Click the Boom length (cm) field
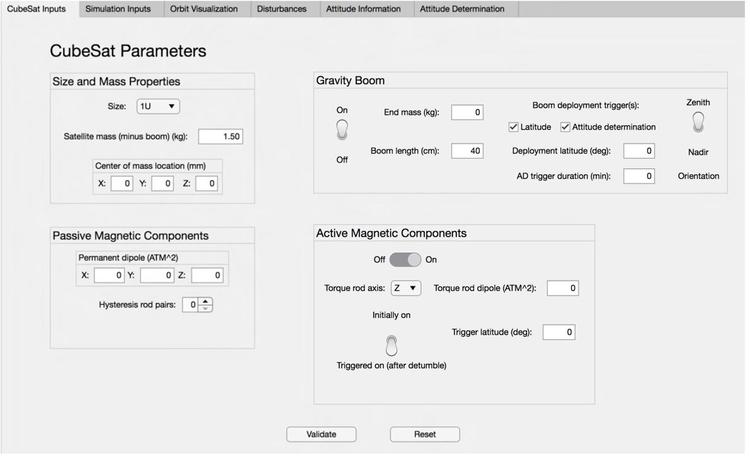750x457 pixels. pos(467,151)
